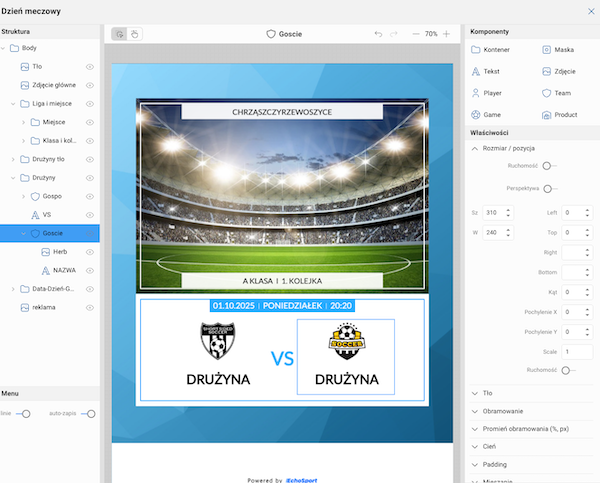Hide the reklama layer
Image resolution: width=600 pixels, height=483 pixels.
[x=90, y=307]
